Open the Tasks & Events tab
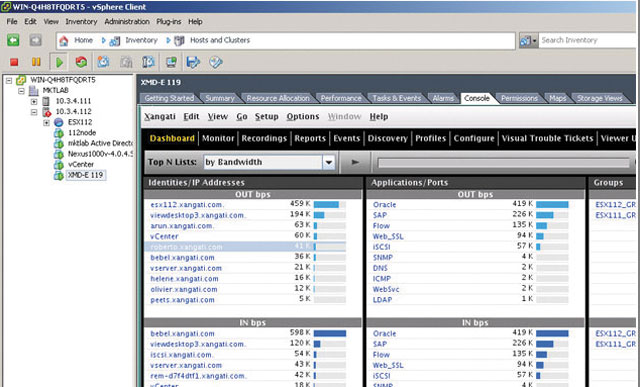640x387 pixels. coord(397,98)
